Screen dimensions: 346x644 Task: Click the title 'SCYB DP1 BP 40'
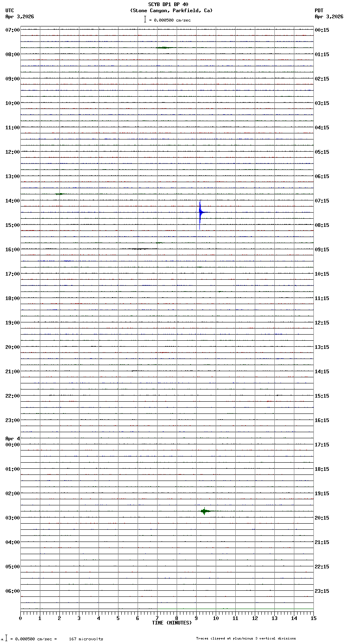coord(168,4)
